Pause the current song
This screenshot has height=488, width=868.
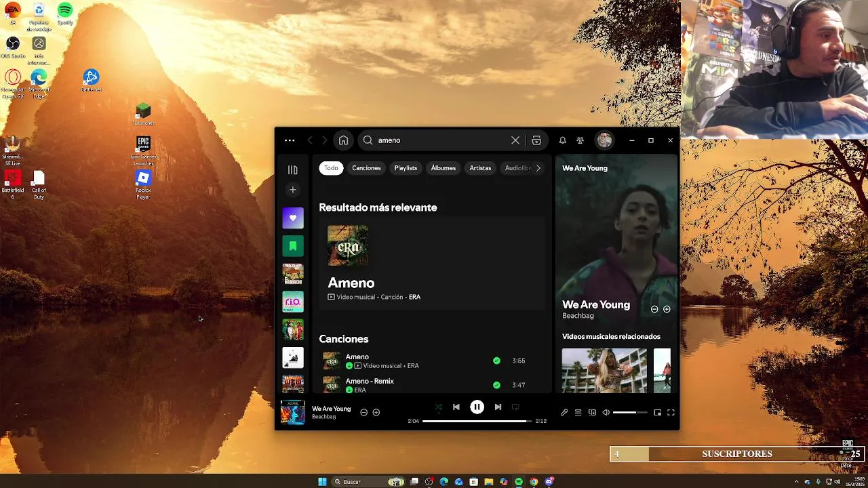477,407
